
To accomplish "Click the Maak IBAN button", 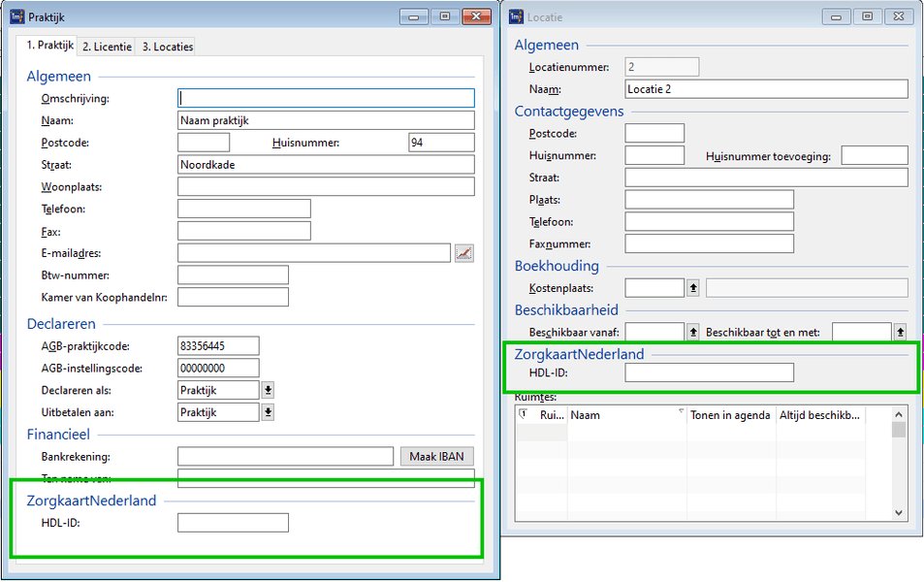I will [436, 457].
